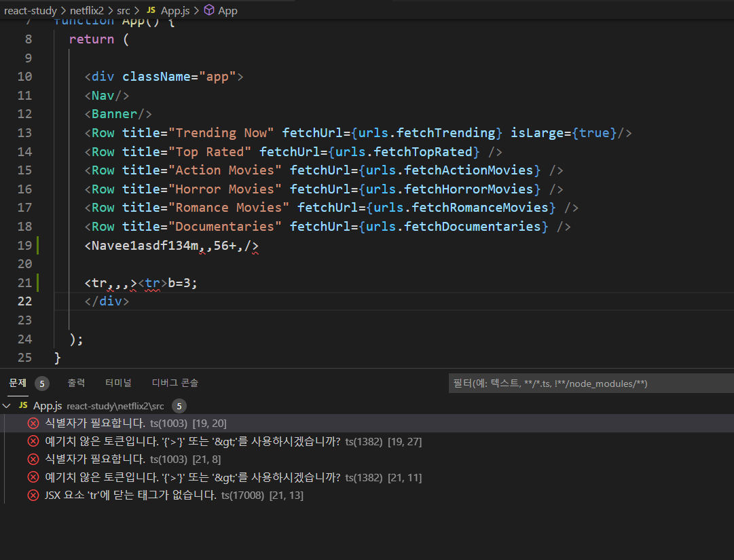734x560 pixels.
Task: Click line number 19 in gutter
Action: [x=24, y=245]
